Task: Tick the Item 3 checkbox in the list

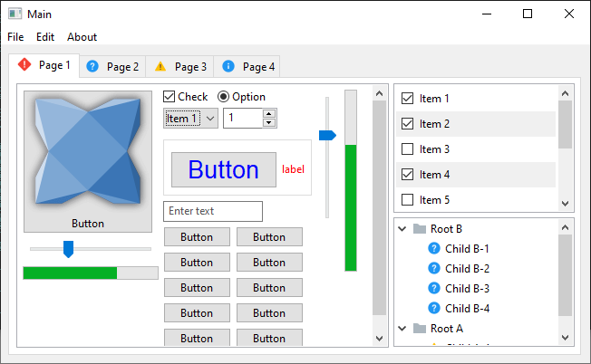Action: tap(407, 149)
